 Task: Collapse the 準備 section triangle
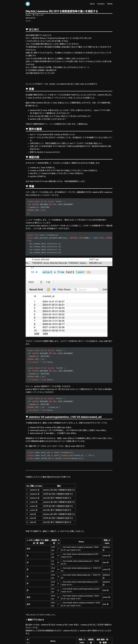[27, 186]
